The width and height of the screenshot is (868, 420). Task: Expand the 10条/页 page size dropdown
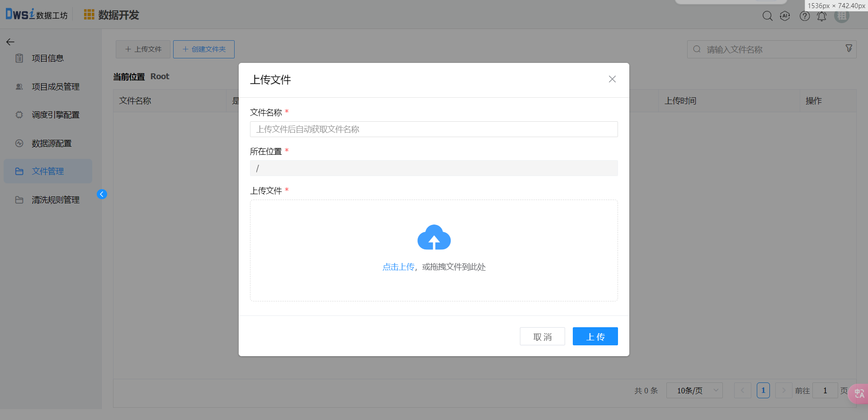tap(694, 391)
